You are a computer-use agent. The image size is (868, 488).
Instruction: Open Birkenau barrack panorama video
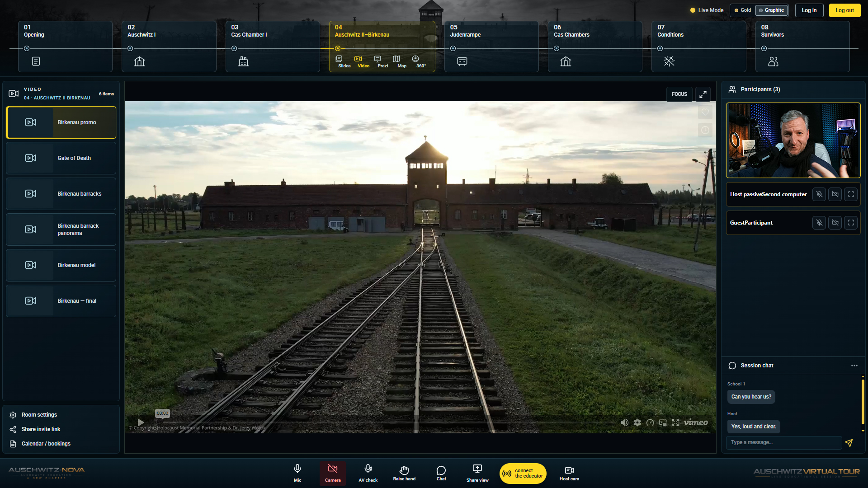(x=61, y=230)
